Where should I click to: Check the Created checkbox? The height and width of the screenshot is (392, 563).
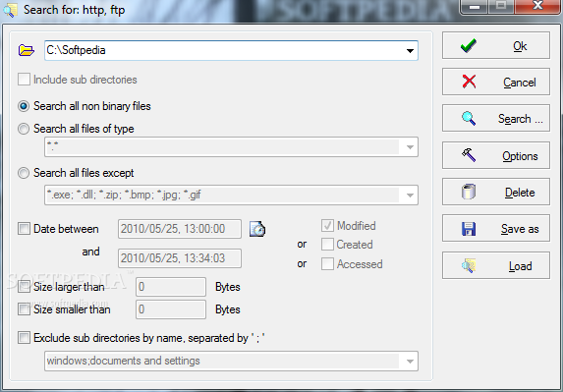tap(327, 245)
